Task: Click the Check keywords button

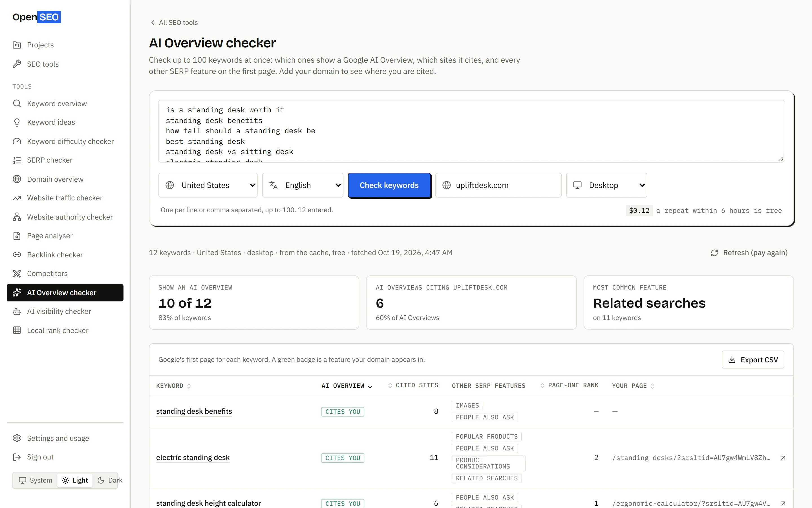Action: pyautogui.click(x=389, y=185)
